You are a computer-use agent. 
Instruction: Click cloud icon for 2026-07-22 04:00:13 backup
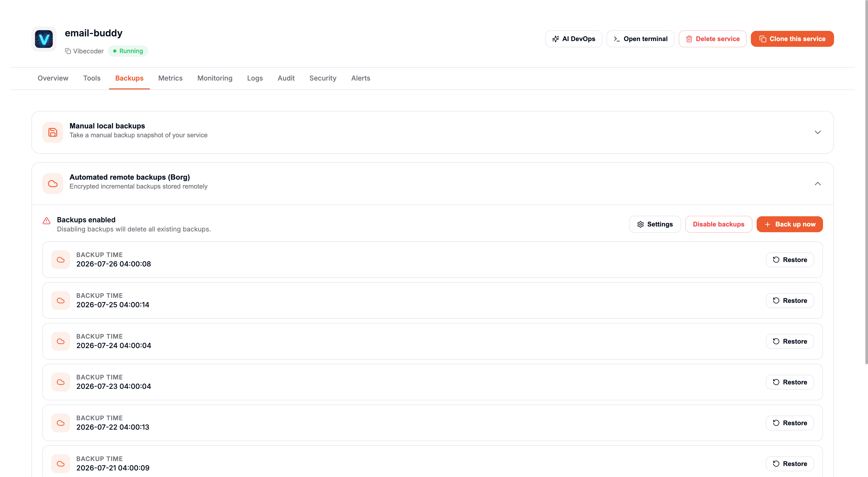[61, 423]
